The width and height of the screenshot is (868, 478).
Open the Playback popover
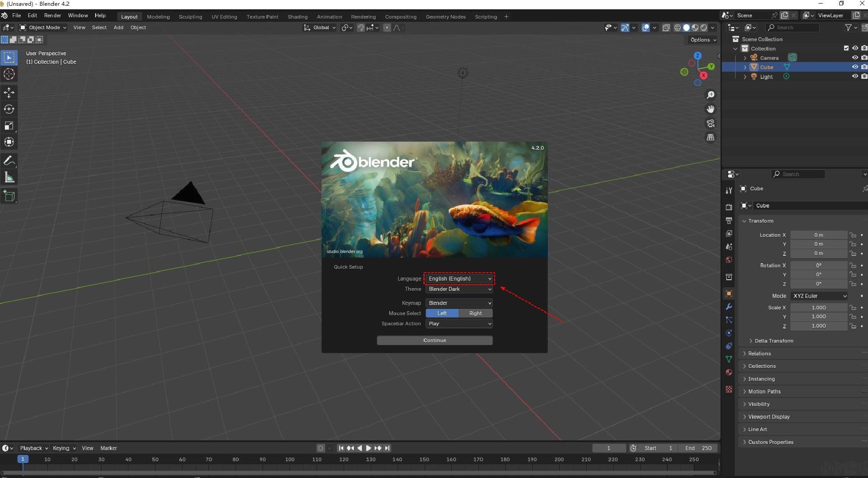33,448
